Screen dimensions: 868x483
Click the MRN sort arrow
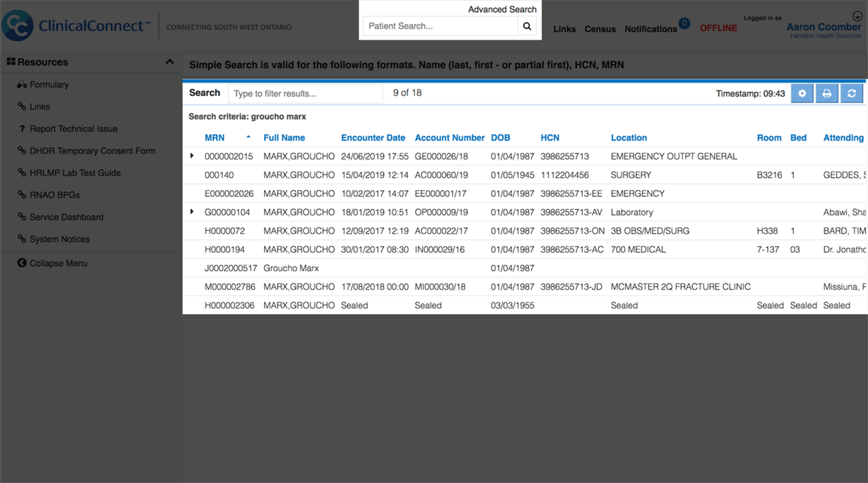coord(248,137)
